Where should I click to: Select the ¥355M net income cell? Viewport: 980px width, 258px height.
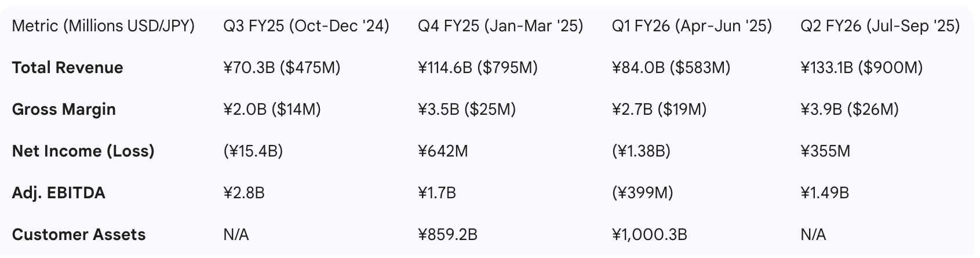(x=825, y=151)
